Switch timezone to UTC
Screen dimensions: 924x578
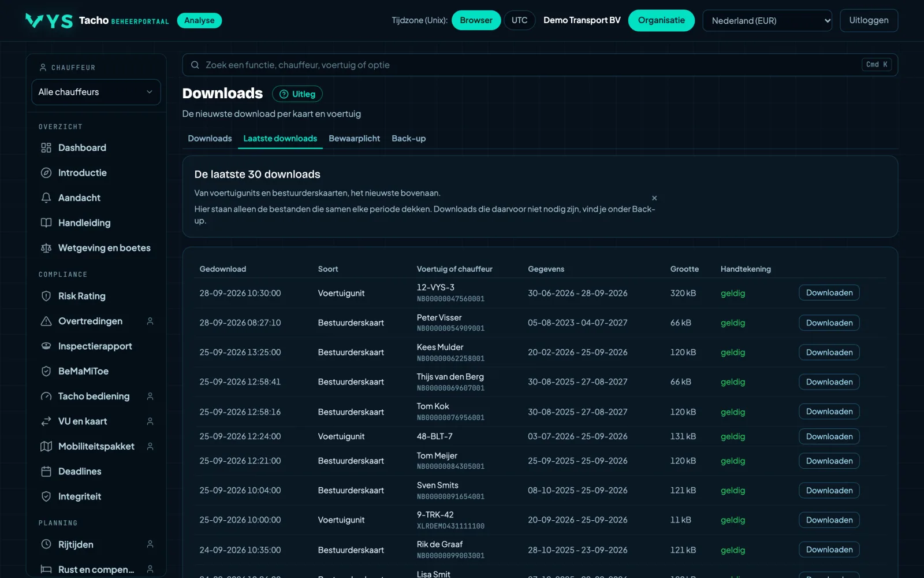519,20
